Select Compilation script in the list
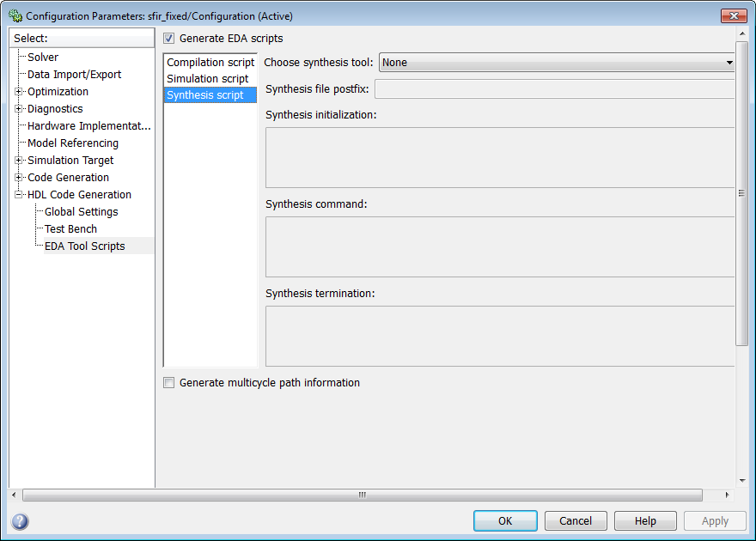 click(210, 63)
